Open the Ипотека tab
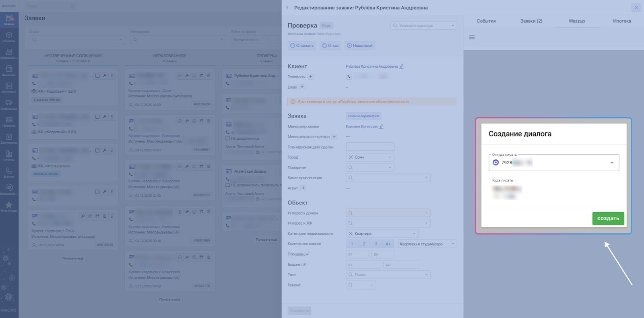 [621, 21]
